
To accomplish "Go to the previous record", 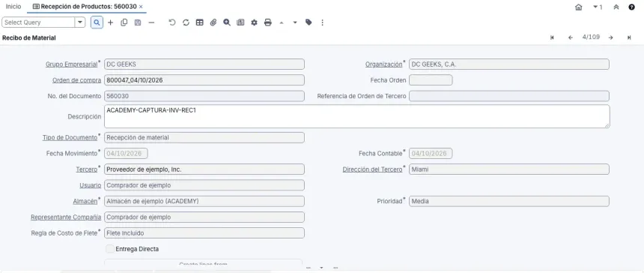I will coord(571,37).
